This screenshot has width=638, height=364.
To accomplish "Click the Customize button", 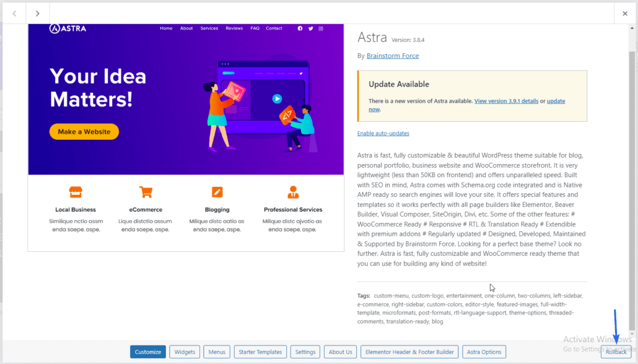I will click(x=148, y=352).
